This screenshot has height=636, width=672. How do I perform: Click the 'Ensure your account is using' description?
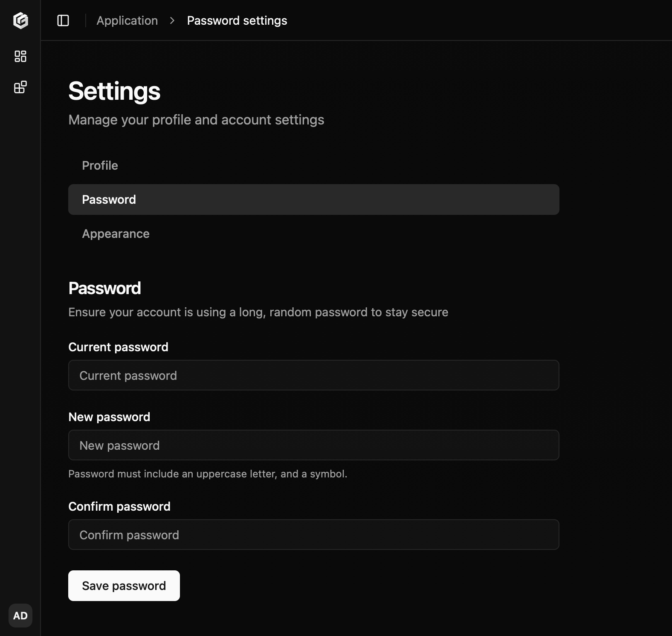tap(258, 312)
